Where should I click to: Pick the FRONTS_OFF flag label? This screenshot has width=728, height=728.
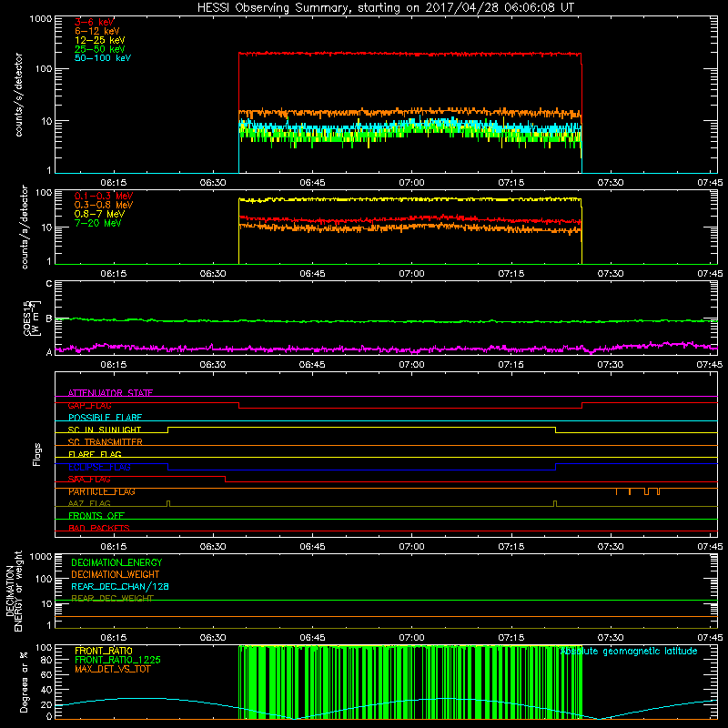(96, 515)
